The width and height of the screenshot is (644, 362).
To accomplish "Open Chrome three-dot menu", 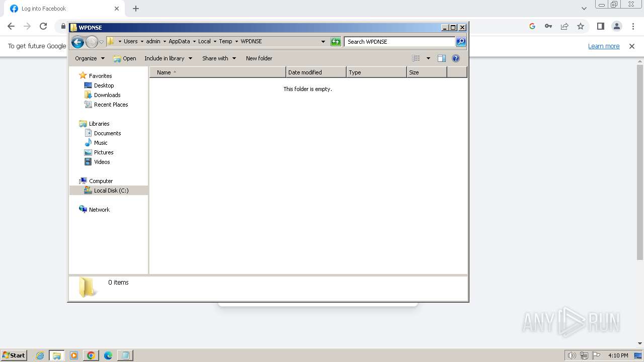I will [633, 26].
